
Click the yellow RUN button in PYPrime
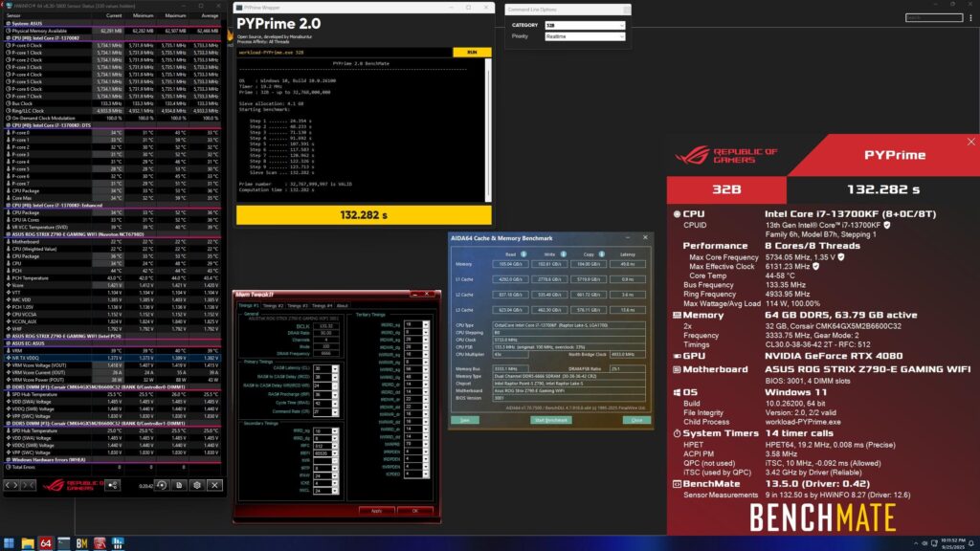[x=472, y=53]
